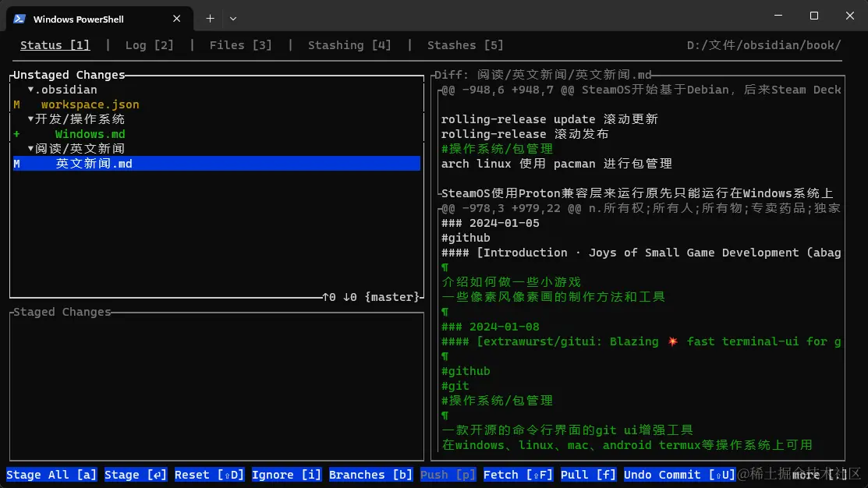The width and height of the screenshot is (868, 488).
Task: Click the Reset command button
Action: [209, 475]
